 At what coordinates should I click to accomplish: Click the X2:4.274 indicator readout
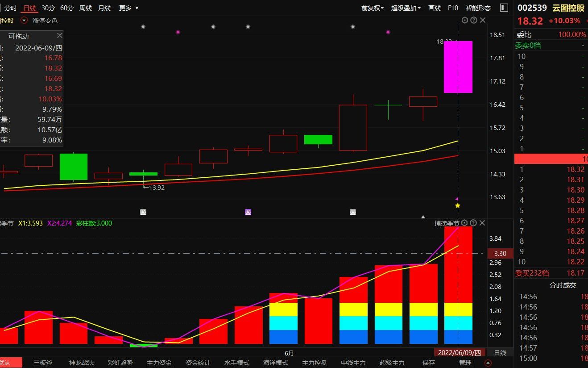59,223
